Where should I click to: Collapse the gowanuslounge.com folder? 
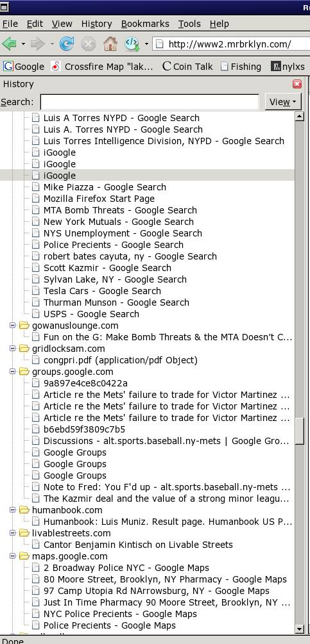(12, 326)
